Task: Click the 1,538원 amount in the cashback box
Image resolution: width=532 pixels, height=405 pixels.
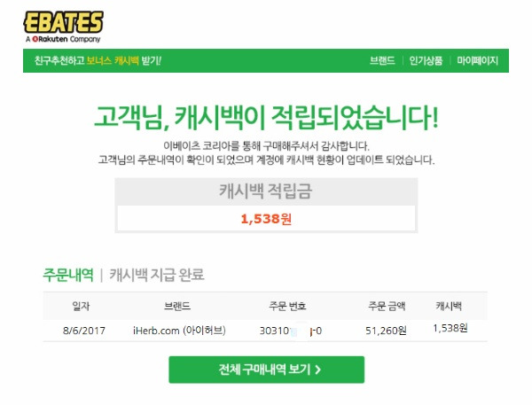Action: 266,219
